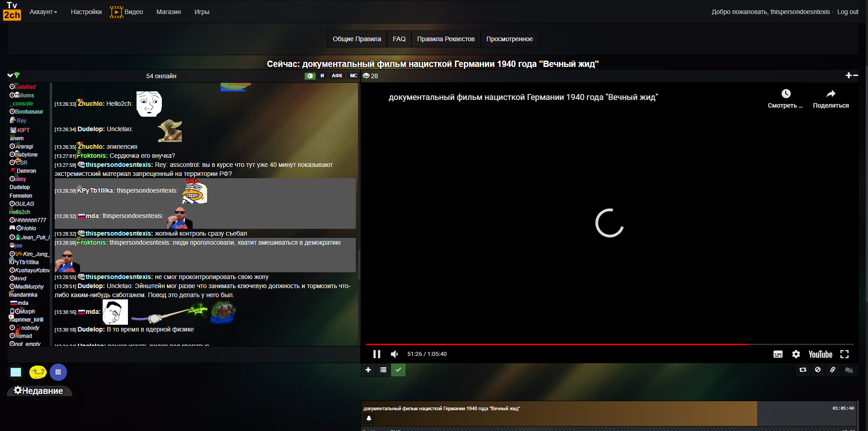
Task: Toggle the green checkmark button
Action: (398, 370)
